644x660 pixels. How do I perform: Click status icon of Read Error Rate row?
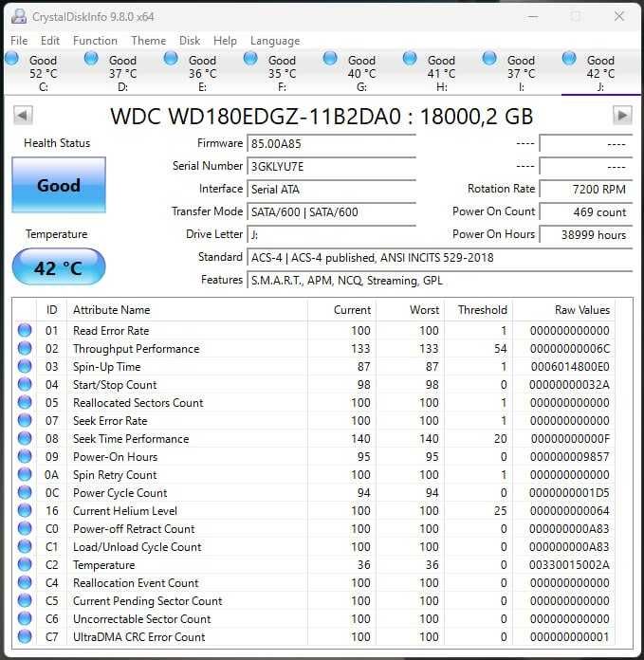(25, 330)
